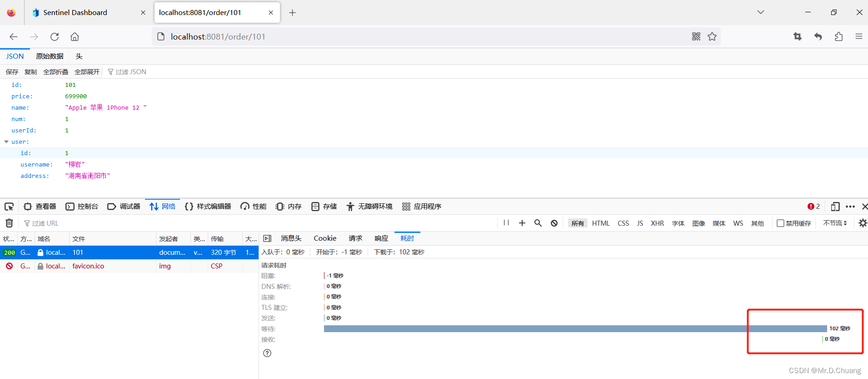Close the localhost:8081/order/101 tab

(271, 13)
